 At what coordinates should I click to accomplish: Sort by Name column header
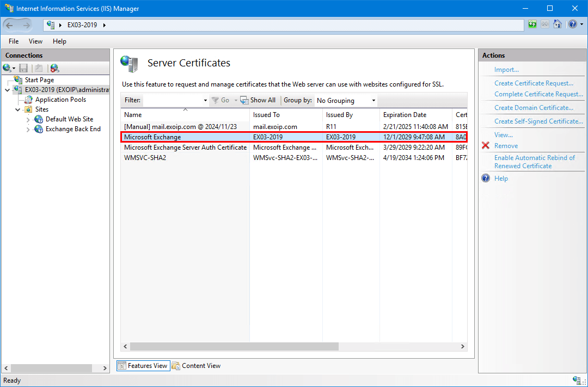point(185,115)
